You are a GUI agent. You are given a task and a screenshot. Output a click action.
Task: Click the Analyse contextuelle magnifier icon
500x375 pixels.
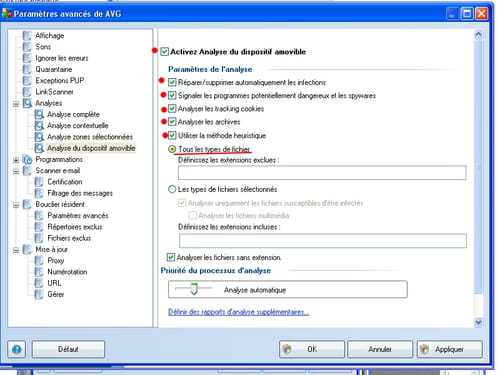pos(39,126)
